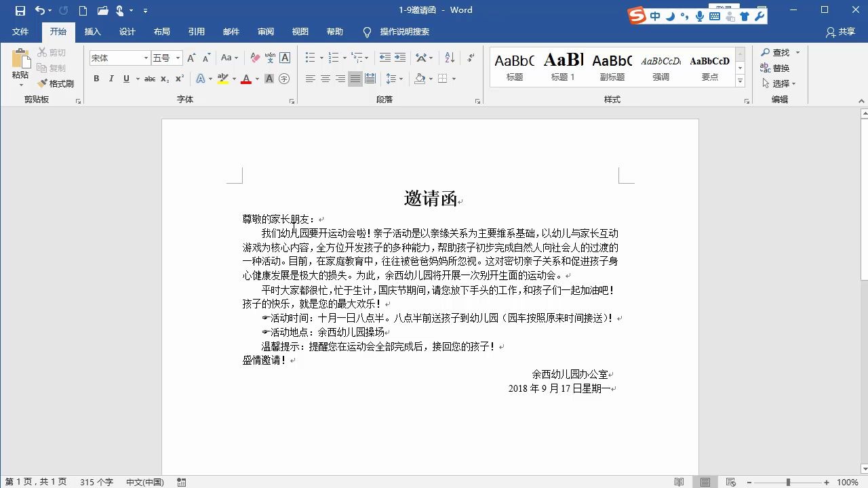
Task: Click the Paste (粘贴) clipboard icon
Action: point(20,59)
